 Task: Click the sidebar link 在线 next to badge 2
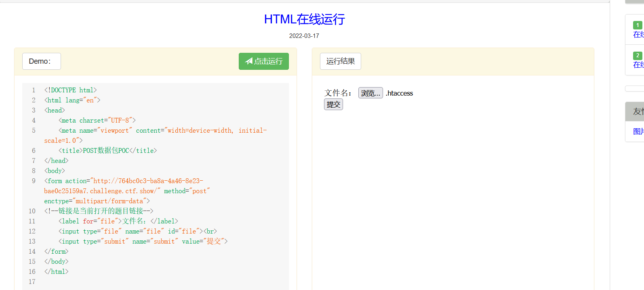pyautogui.click(x=638, y=65)
